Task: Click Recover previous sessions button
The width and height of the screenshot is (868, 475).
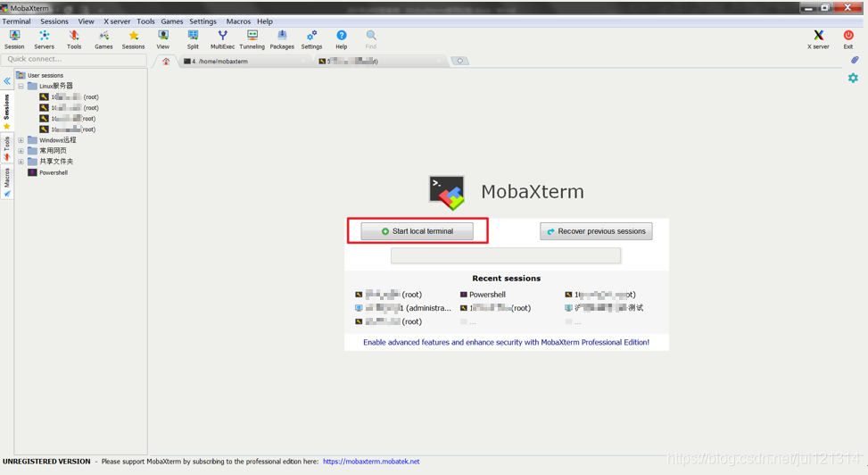Action: click(x=596, y=231)
